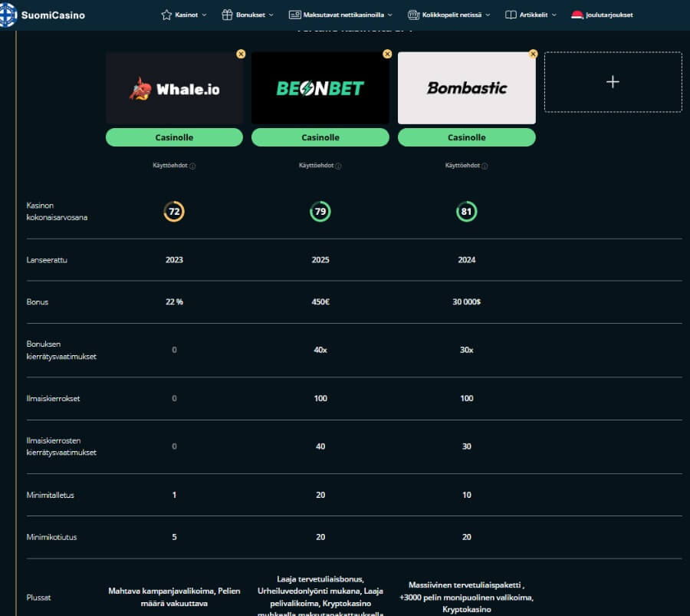Click the gift icon beside Bonukset

[x=226, y=14]
